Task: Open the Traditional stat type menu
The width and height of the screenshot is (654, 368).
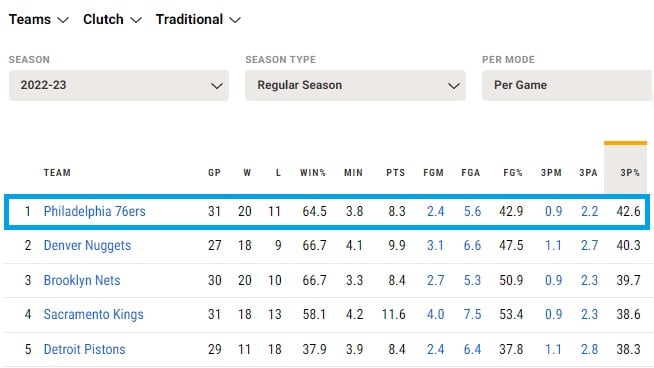Action: 198,19
